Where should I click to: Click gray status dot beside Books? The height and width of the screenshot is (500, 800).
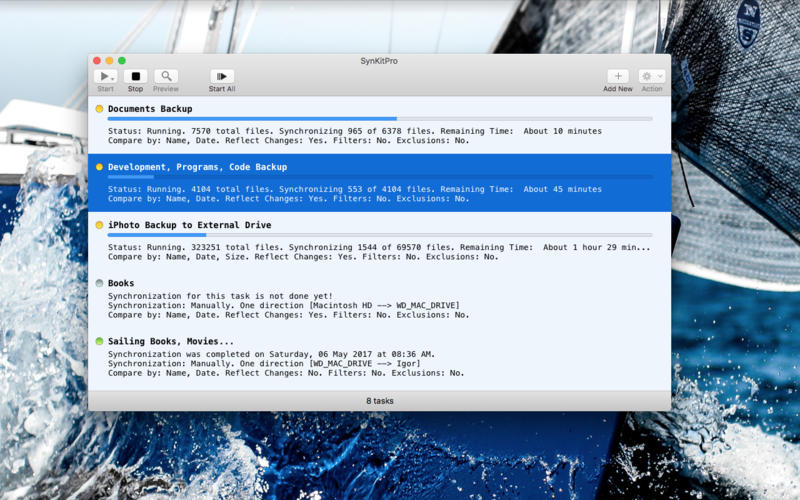[x=99, y=283]
